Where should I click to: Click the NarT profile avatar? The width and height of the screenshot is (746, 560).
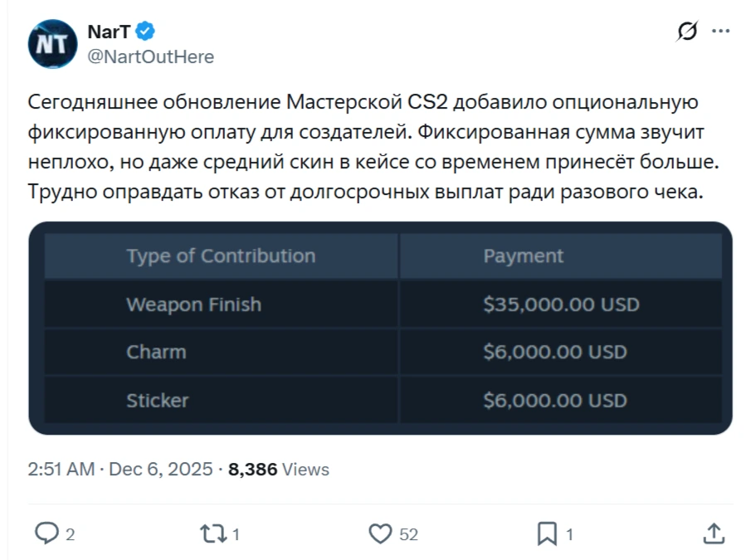[51, 43]
